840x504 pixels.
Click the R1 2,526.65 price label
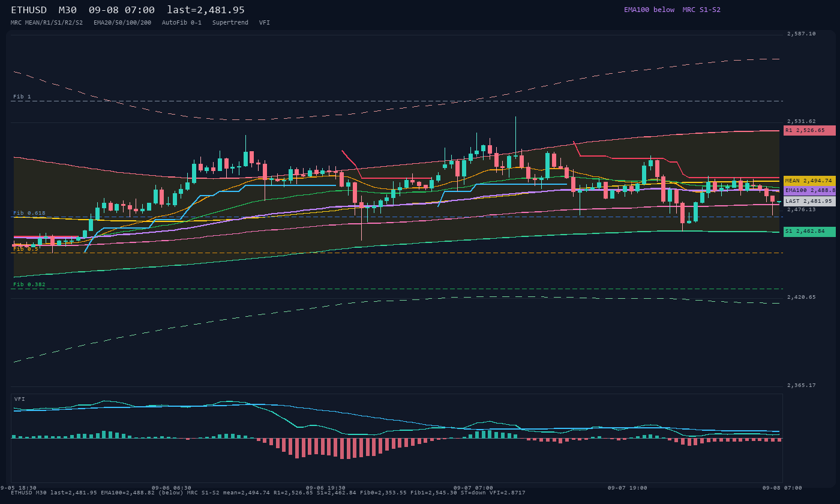809,130
